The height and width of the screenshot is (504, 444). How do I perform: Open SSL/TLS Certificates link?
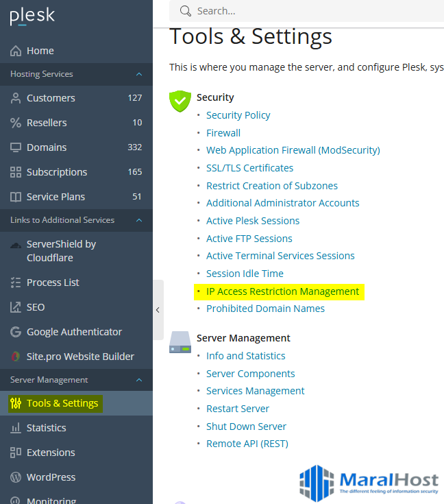pyautogui.click(x=249, y=168)
